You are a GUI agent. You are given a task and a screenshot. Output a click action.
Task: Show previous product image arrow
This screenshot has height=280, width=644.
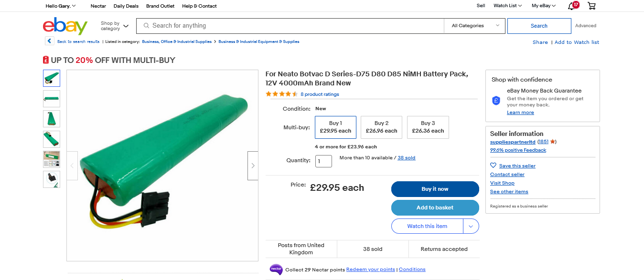click(x=72, y=166)
